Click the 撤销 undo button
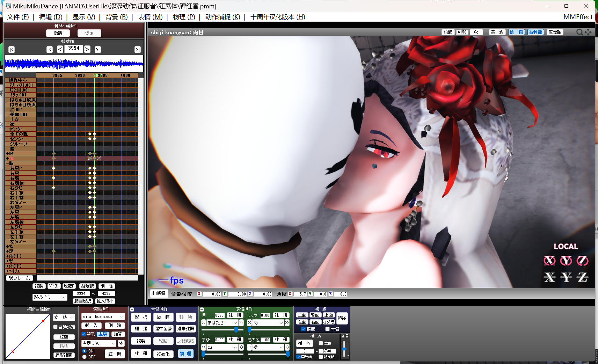 (x=58, y=33)
